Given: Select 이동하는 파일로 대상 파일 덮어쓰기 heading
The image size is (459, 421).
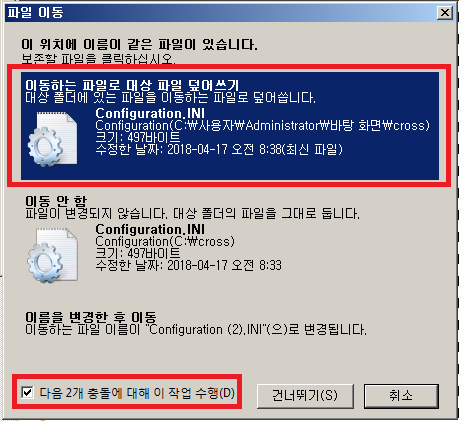Looking at the screenshot, I should [x=132, y=86].
